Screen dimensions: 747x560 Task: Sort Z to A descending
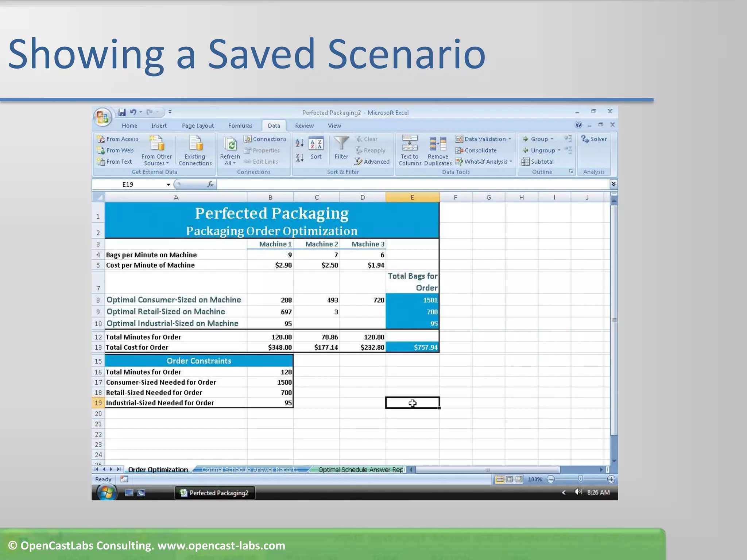(x=299, y=158)
